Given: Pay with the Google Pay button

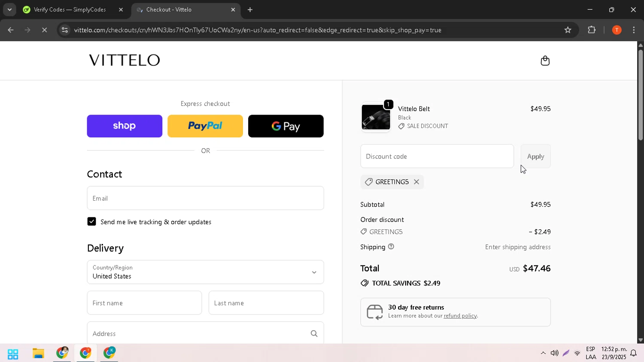Looking at the screenshot, I should 286,126.
